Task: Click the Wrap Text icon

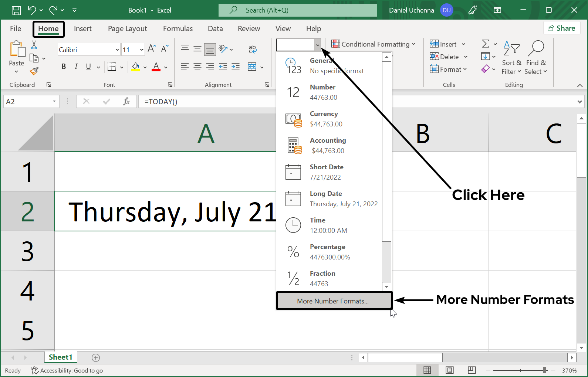Action: (x=253, y=49)
